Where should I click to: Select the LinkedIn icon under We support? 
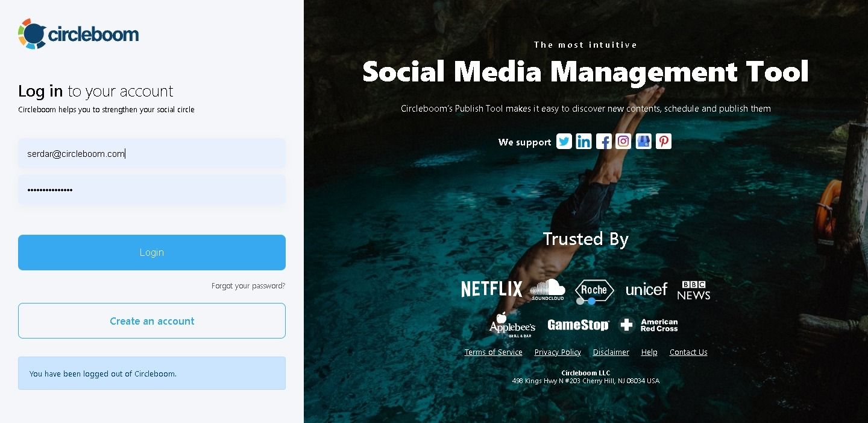point(583,141)
